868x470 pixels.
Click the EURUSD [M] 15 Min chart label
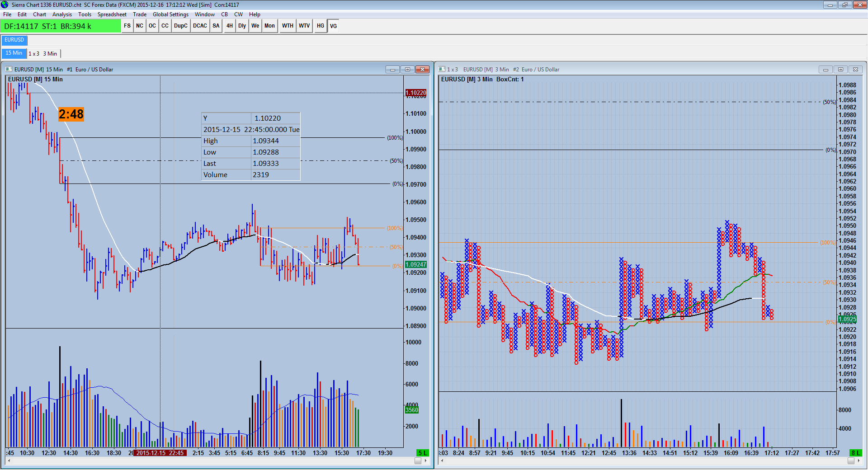pos(35,79)
